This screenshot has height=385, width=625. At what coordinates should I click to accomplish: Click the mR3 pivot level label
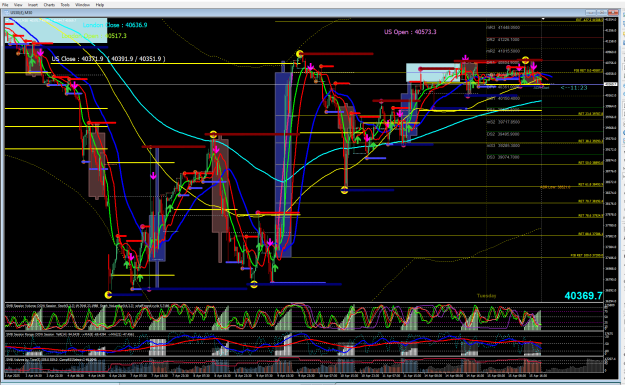coord(503,28)
